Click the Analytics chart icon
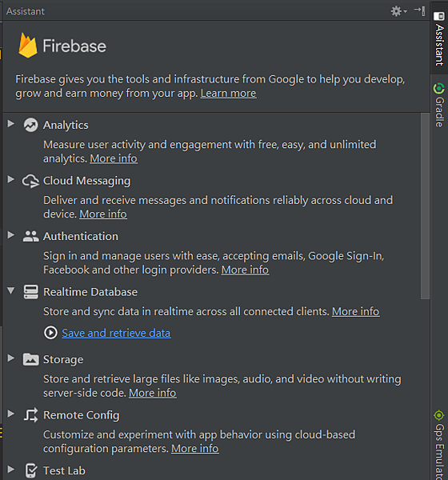Screen dimensions: 448x480 tap(31, 125)
